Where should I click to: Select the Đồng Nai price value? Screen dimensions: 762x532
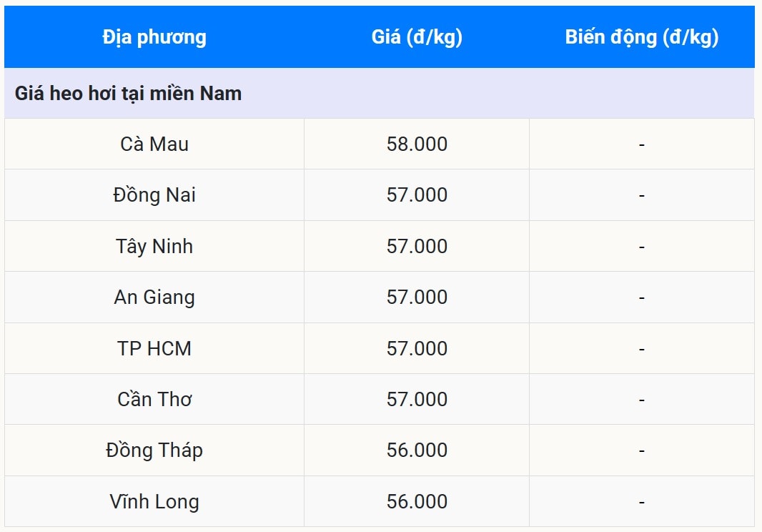(417, 195)
